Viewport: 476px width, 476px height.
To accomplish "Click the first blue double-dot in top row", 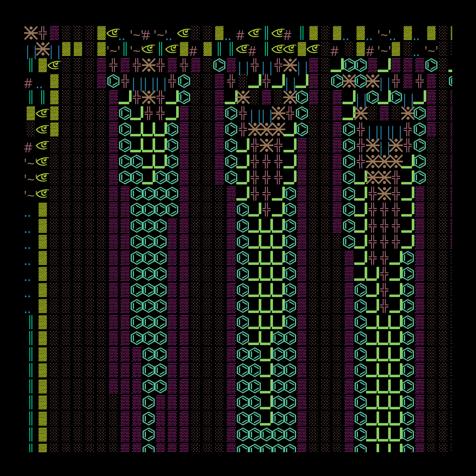I will (x=122, y=39).
